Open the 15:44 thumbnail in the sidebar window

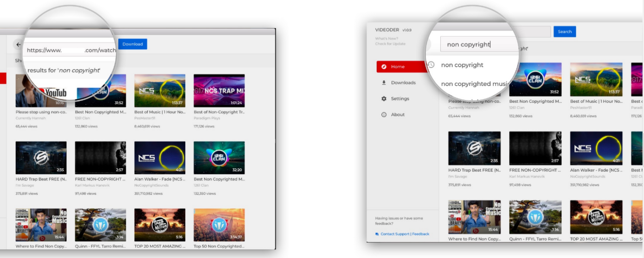point(474,217)
